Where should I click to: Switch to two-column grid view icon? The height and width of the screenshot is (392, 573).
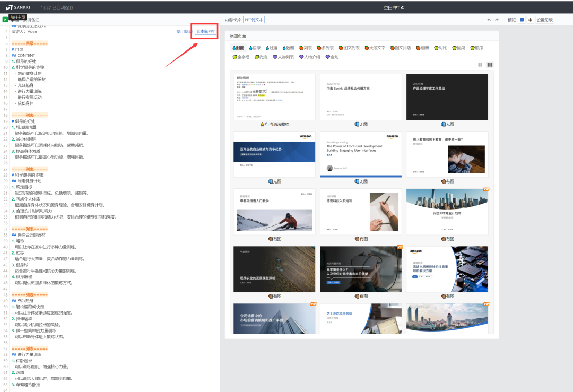[x=480, y=65]
